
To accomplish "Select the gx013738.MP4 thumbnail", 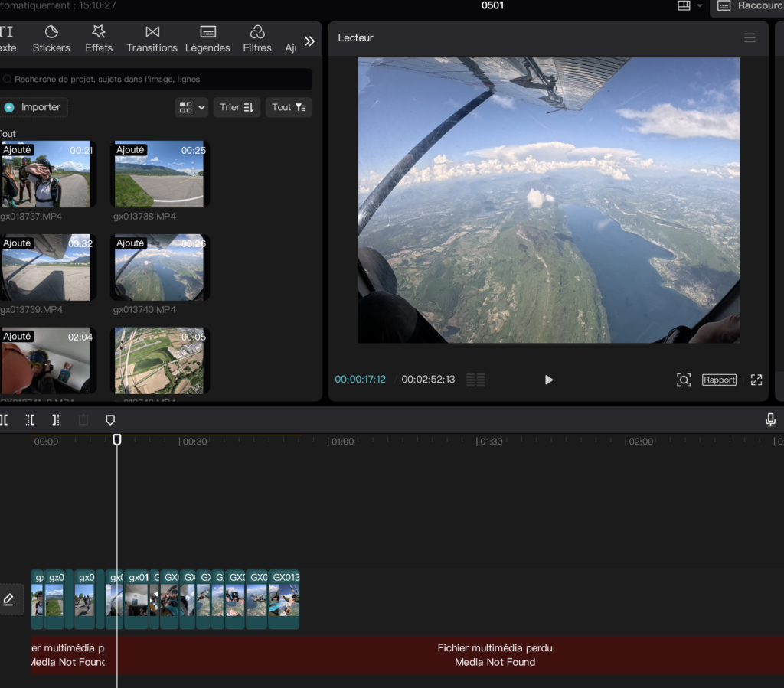I will coord(159,174).
